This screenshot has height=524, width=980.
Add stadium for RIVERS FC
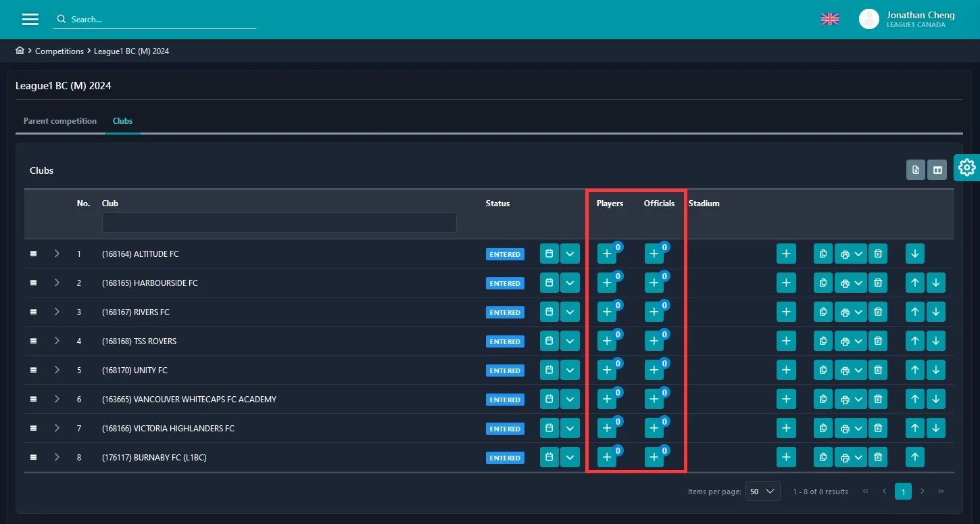tap(786, 312)
